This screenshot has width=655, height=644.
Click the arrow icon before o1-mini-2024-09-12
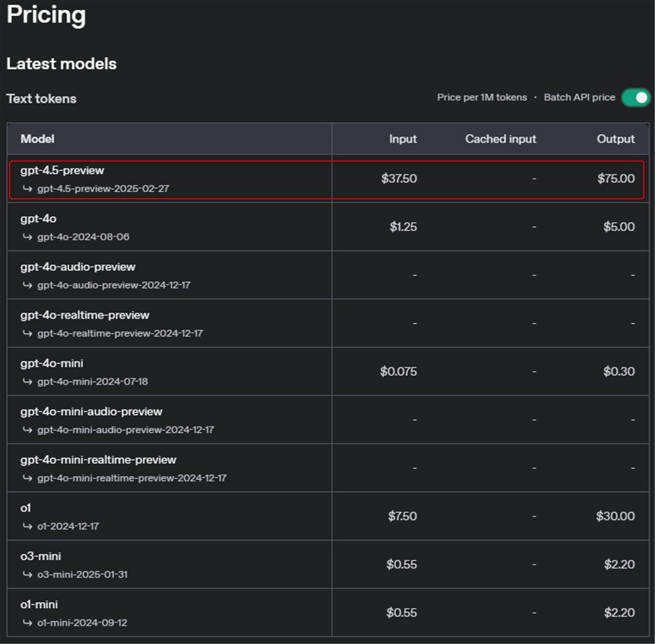[x=27, y=623]
